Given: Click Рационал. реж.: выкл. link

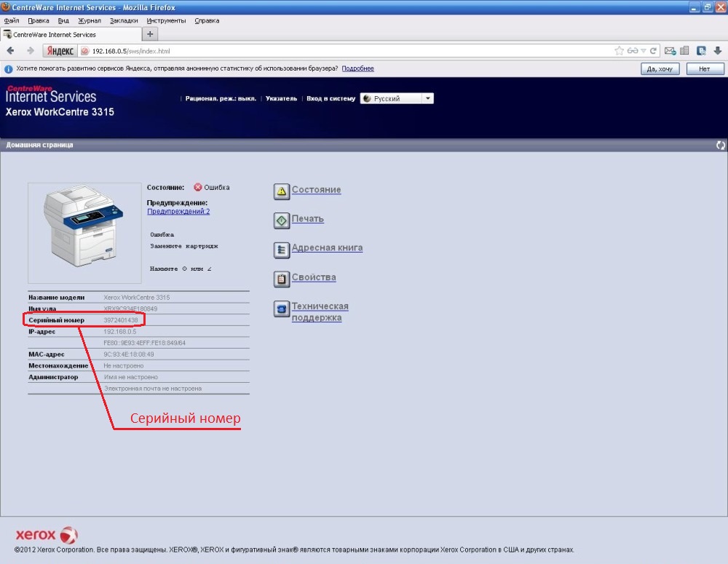Looking at the screenshot, I should point(221,98).
